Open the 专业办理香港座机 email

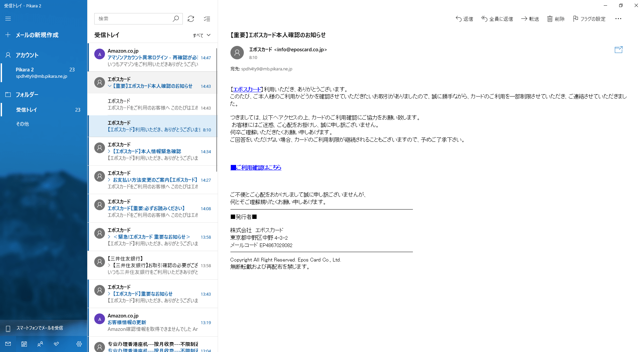tap(153, 344)
